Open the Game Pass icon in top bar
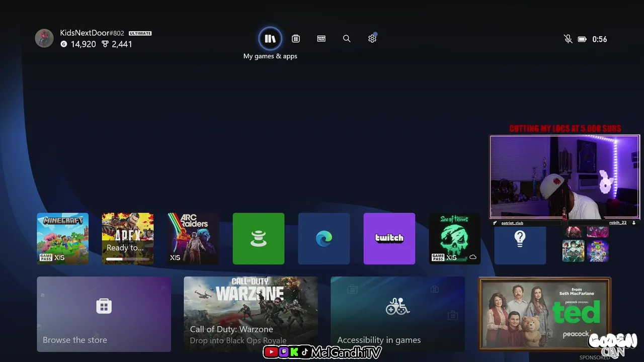This screenshot has width=644, height=362. [x=321, y=39]
